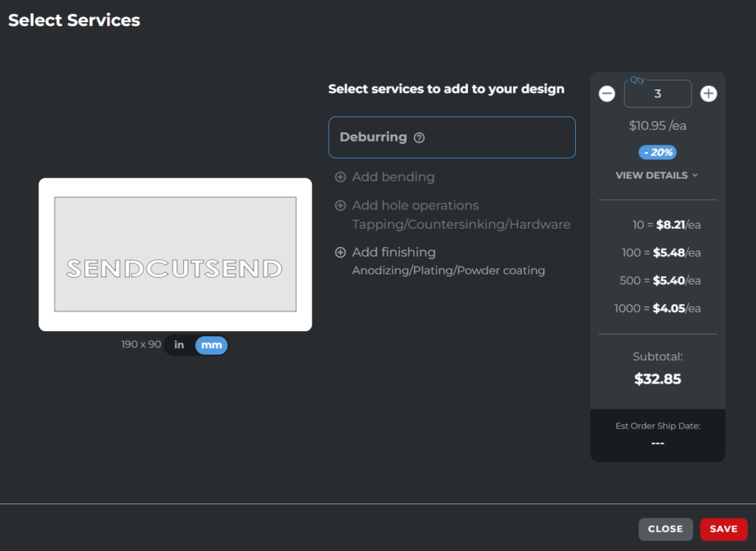Click the -20% discount badge

(657, 153)
